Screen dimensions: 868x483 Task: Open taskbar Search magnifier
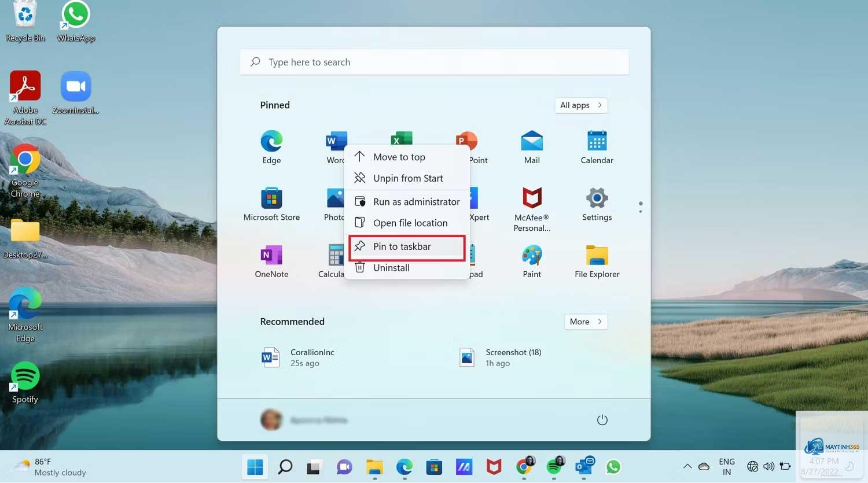285,466
